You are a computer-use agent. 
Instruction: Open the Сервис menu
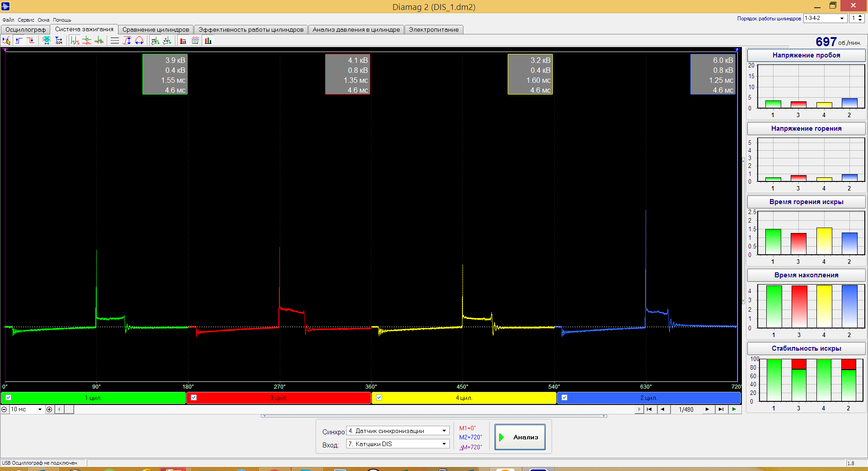26,20
